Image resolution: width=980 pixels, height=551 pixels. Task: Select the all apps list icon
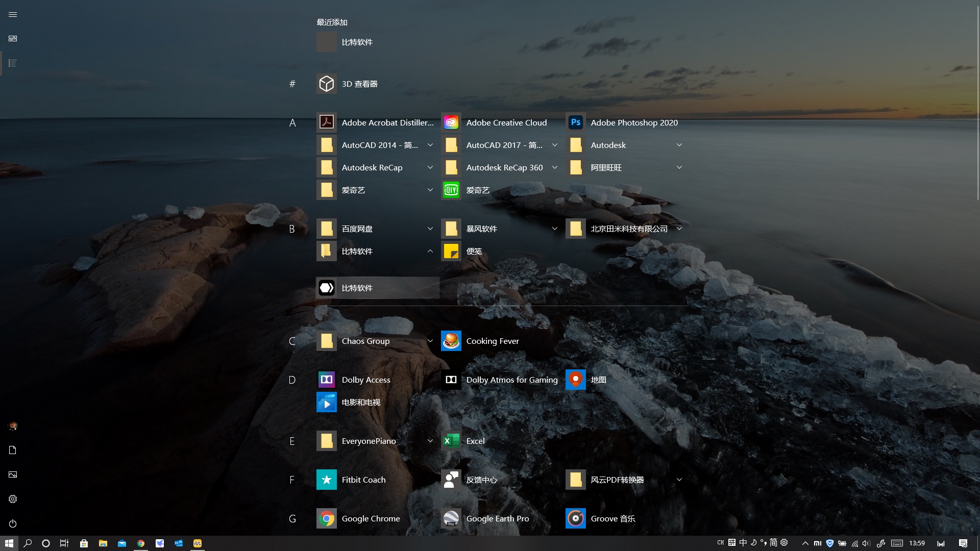pos(13,63)
